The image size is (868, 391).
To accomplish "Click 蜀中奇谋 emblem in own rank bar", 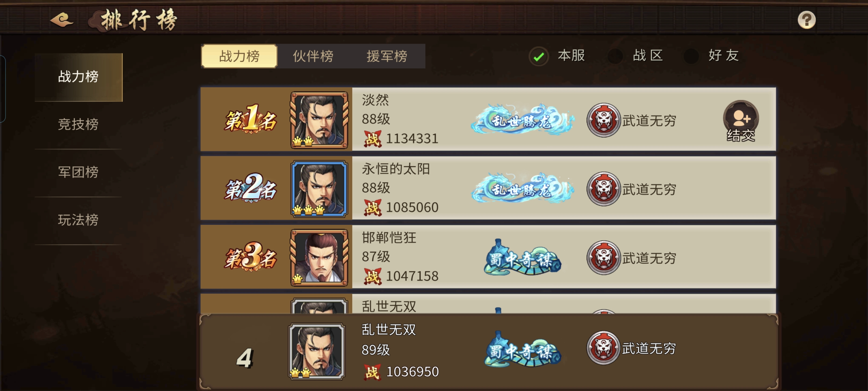I will (x=522, y=350).
